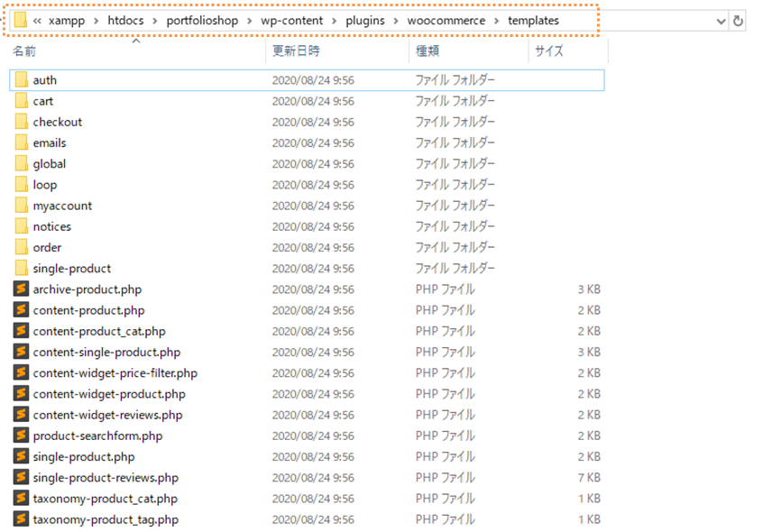The height and width of the screenshot is (532, 772).
Task: Select the file name content-single-product.php
Action: tap(106, 353)
